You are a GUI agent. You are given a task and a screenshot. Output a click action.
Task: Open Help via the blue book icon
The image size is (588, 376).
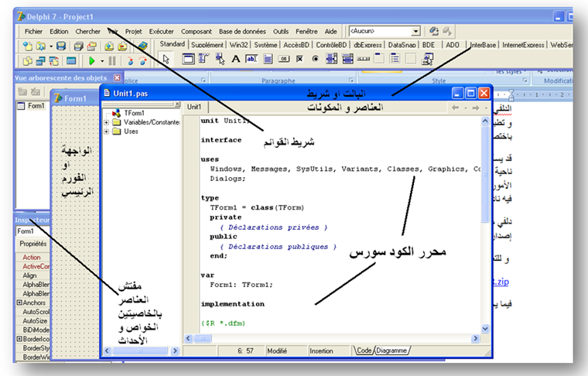point(142,46)
